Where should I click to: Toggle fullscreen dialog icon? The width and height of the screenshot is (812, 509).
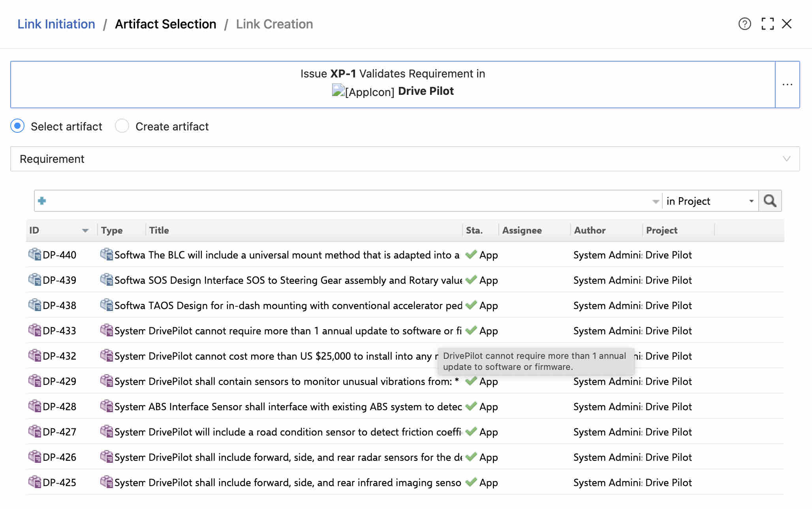tap(767, 24)
